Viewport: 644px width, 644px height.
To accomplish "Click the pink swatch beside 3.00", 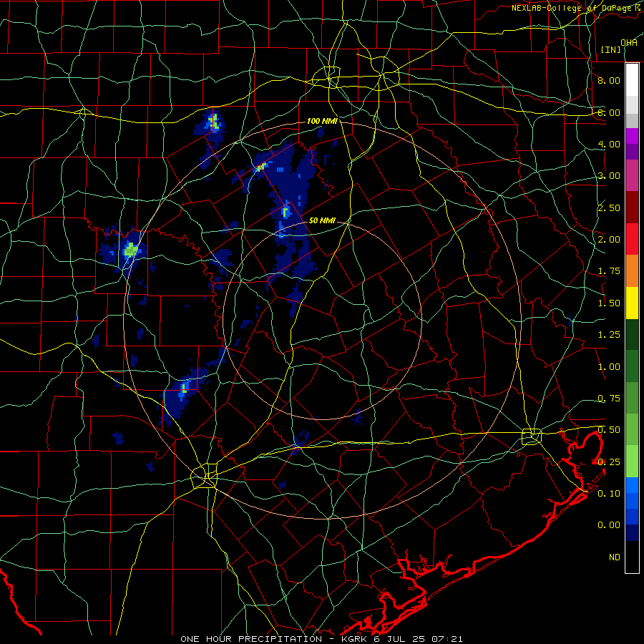I will tap(632, 175).
